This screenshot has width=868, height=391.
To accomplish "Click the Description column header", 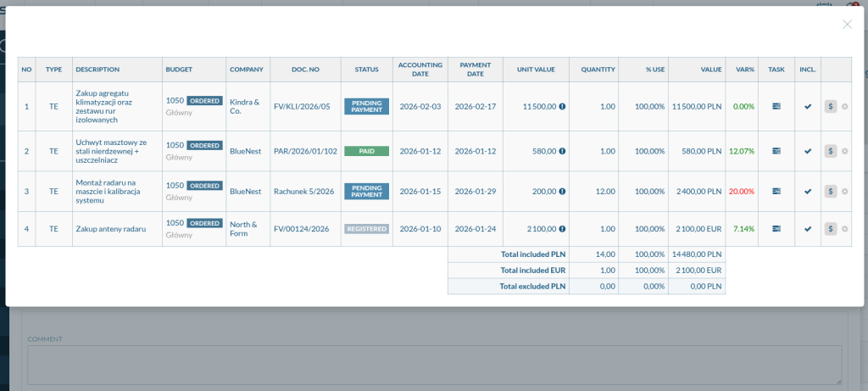I will click(97, 70).
